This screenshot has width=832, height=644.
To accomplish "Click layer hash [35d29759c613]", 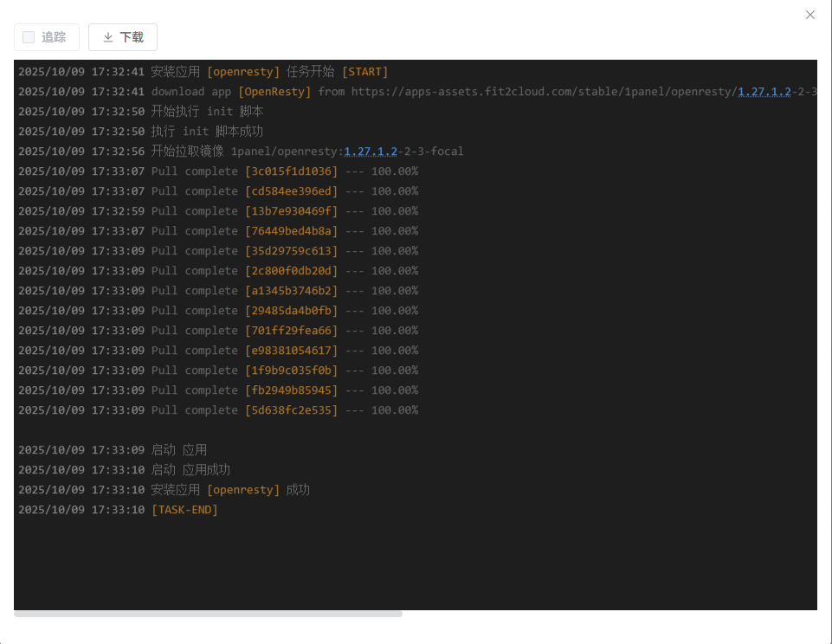I will click(291, 251).
